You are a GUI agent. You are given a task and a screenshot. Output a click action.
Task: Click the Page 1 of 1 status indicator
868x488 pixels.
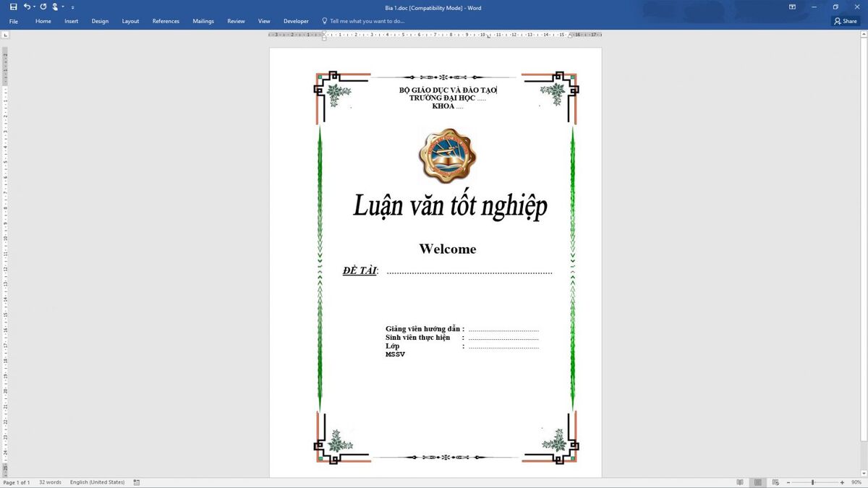pos(17,482)
